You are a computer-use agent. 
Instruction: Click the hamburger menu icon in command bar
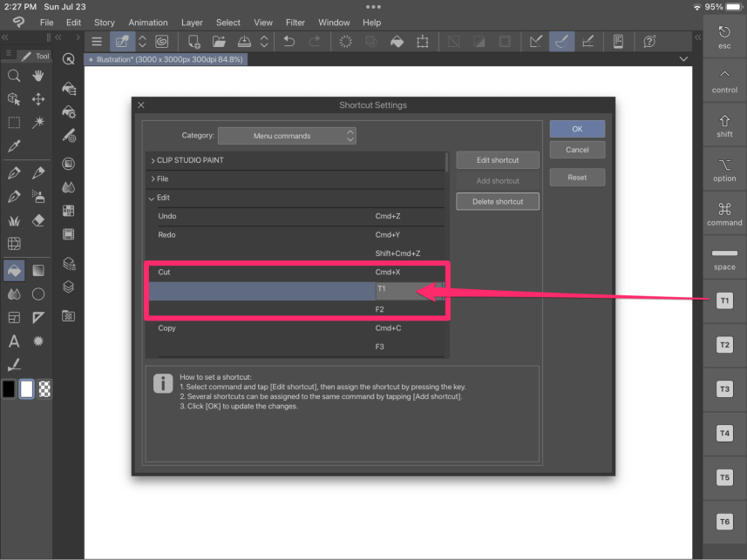[97, 42]
